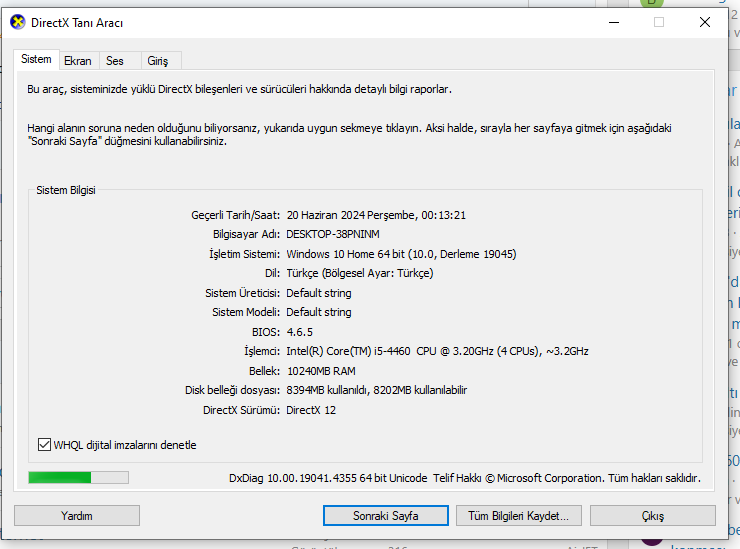Click the Bellek label

[264, 371]
